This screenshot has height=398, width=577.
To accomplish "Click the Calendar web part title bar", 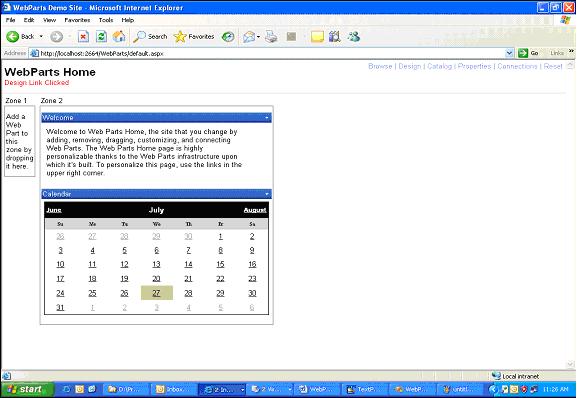I will [156, 194].
